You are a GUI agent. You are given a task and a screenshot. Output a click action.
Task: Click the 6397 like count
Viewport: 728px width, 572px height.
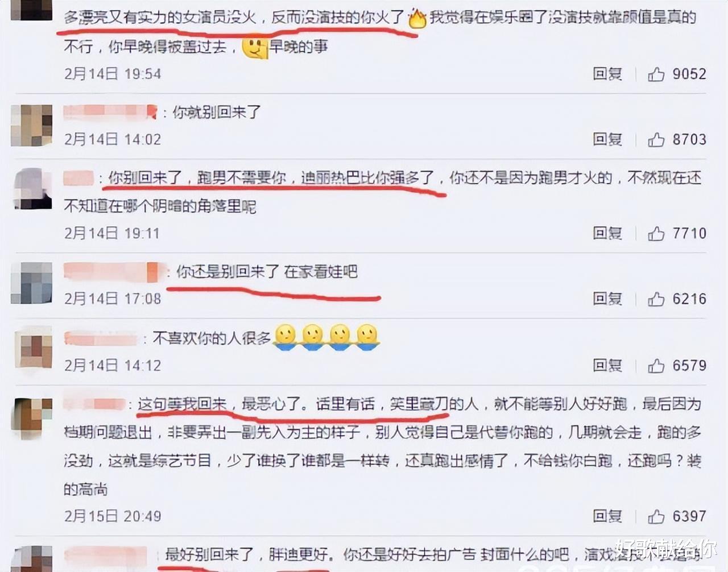(689, 516)
